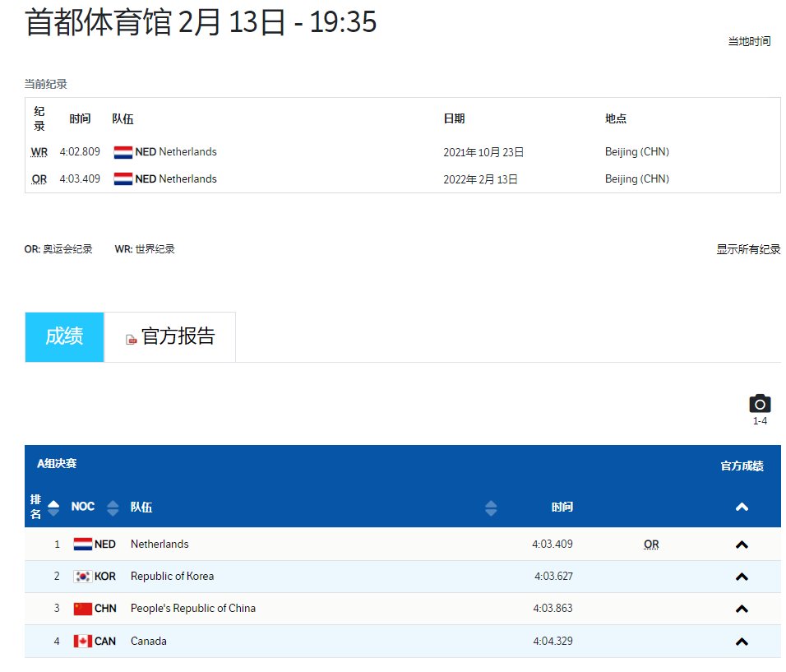Viewport: 786px width, 672px height.
Task: Click the 显示所有纪录 link
Action: [748, 249]
